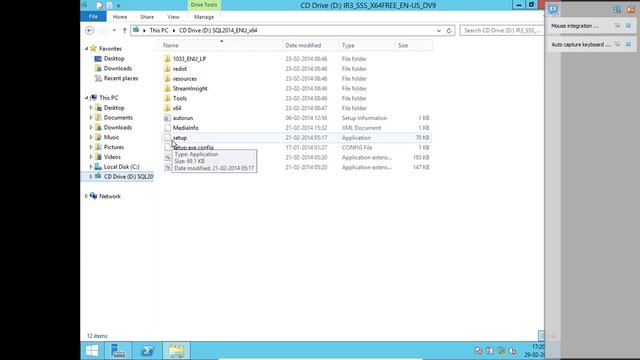Image resolution: width=640 pixels, height=360 pixels.
Task: Select the MediaInfo XML Document type cell
Action: tap(361, 128)
